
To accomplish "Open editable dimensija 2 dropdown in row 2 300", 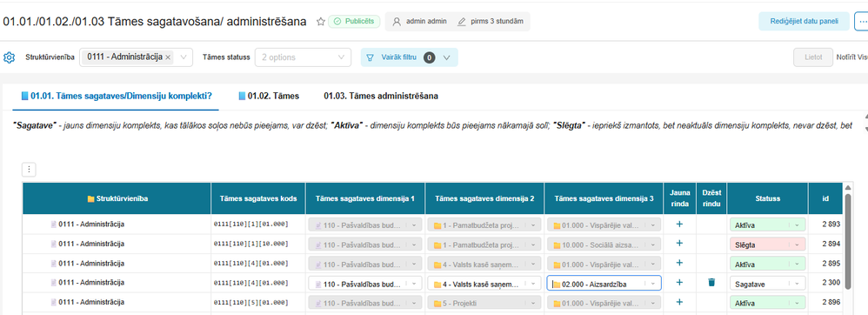I will pyautogui.click(x=484, y=283).
